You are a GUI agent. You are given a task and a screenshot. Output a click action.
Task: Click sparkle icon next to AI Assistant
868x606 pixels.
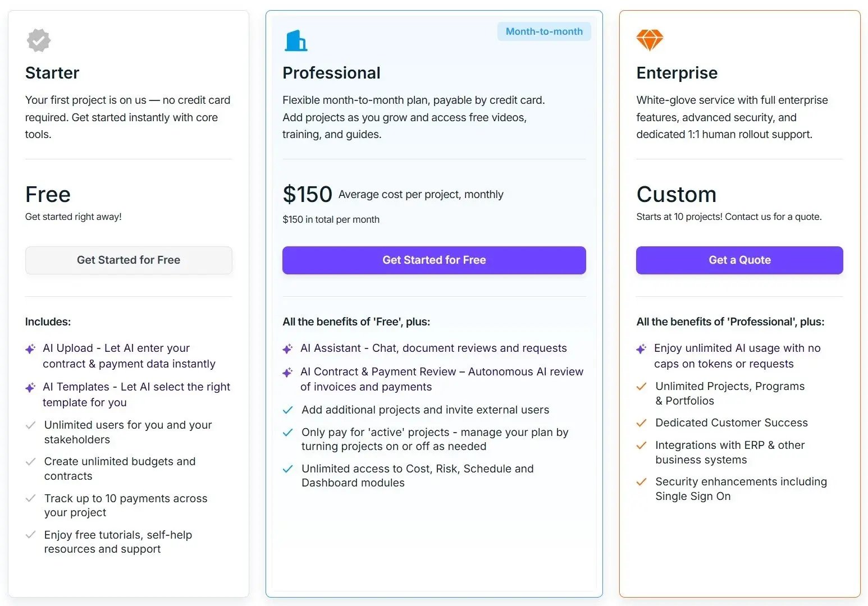pyautogui.click(x=287, y=349)
